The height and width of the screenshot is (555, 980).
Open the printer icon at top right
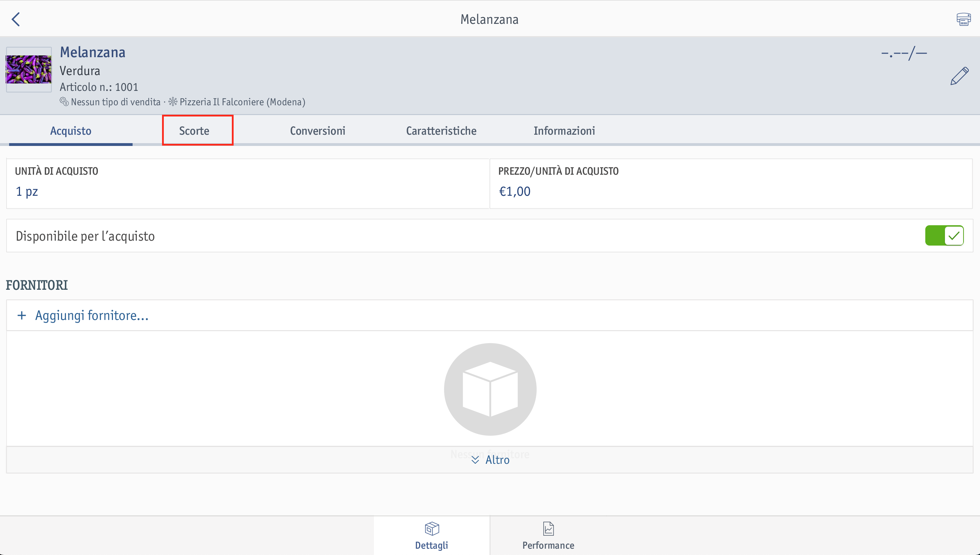[x=963, y=19]
